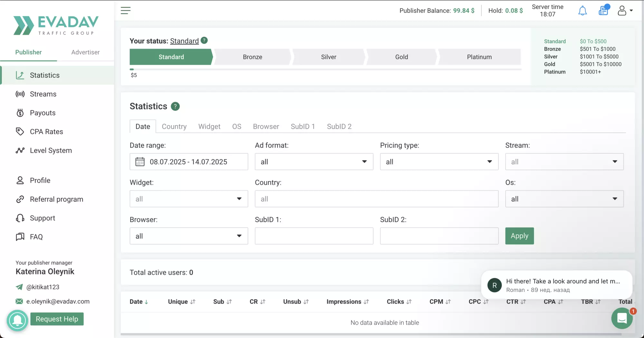Screen dimensions: 644x338
Task: Open the live chat bubble icon
Action: pyautogui.click(x=622, y=318)
